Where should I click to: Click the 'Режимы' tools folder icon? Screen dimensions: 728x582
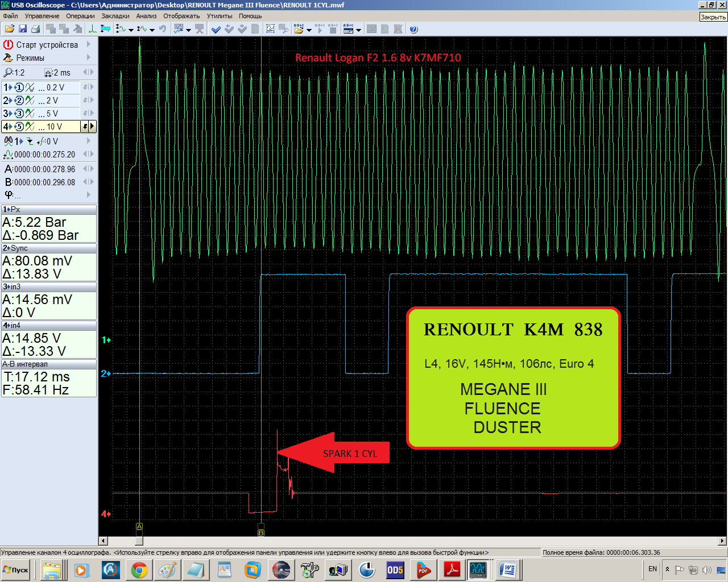pyautogui.click(x=8, y=57)
